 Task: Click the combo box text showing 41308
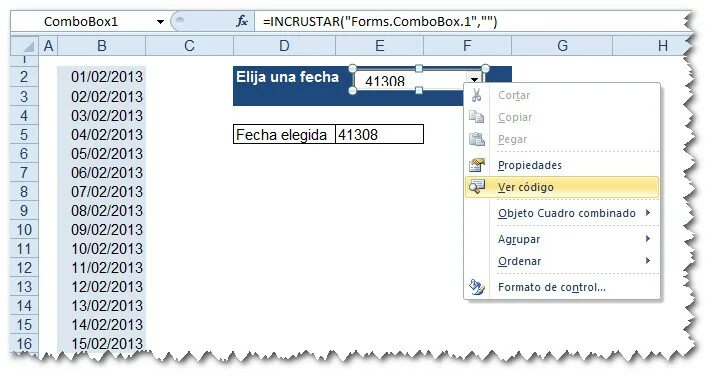(385, 81)
